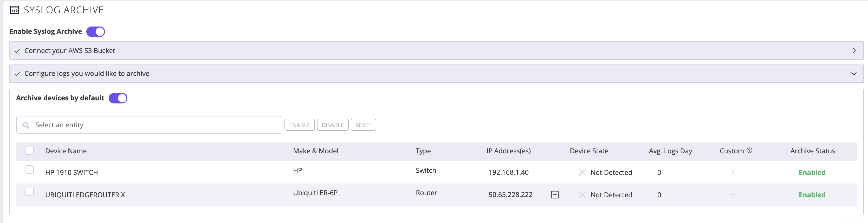Toggle Archive devices by default switch

click(x=118, y=98)
